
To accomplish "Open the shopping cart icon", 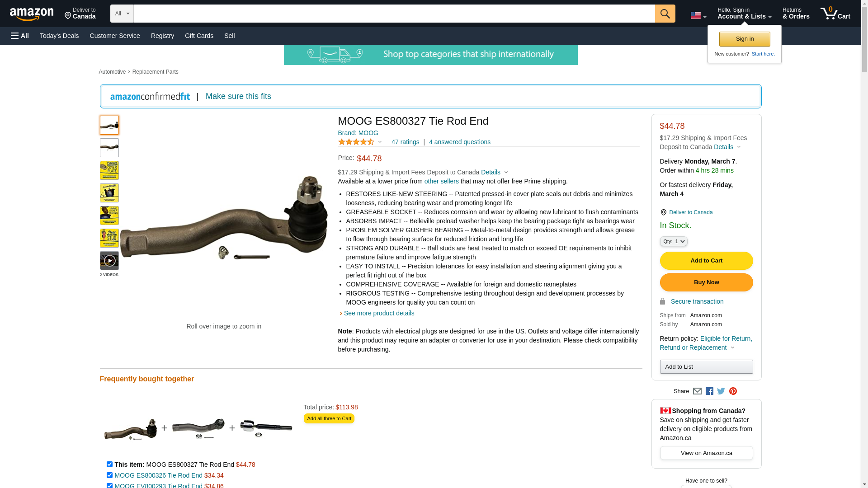I will pos(835,14).
